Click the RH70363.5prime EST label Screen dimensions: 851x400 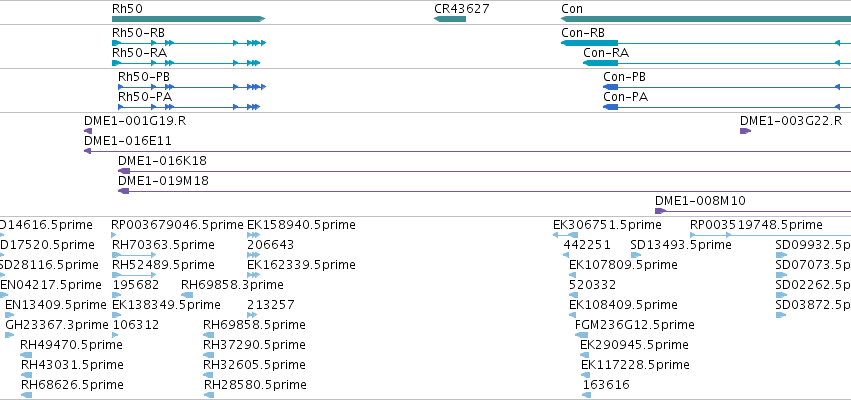pos(163,245)
